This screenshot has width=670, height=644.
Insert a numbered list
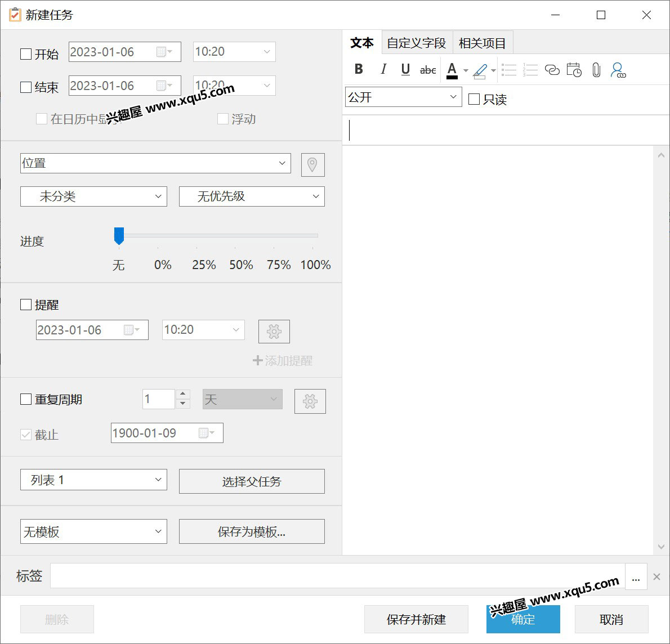[x=530, y=70]
